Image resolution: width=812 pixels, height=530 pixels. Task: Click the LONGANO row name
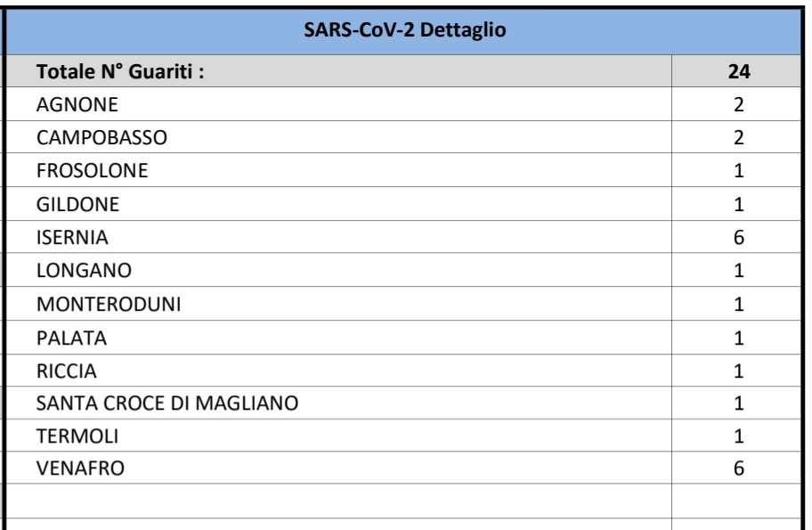click(84, 271)
